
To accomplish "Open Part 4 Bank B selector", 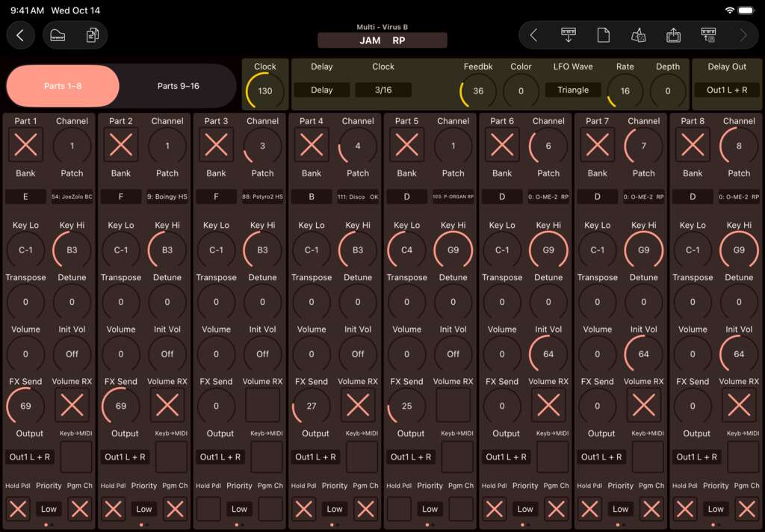I will tap(312, 197).
